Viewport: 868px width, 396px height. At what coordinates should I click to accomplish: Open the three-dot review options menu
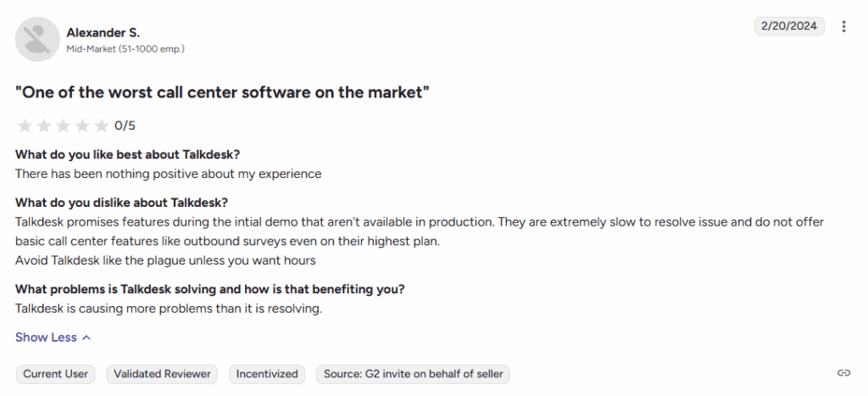click(843, 26)
